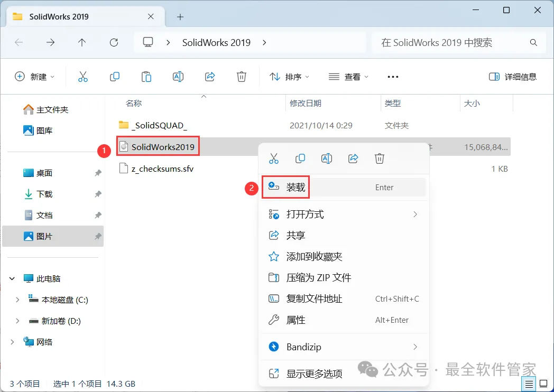Screen dimensions: 554x392
Task: Go back with the Back arrow
Action: (x=19, y=43)
